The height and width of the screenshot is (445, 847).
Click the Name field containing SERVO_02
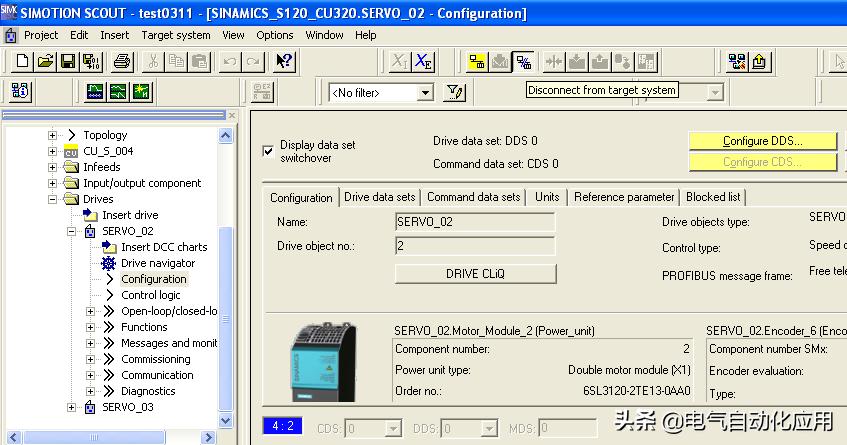click(475, 222)
